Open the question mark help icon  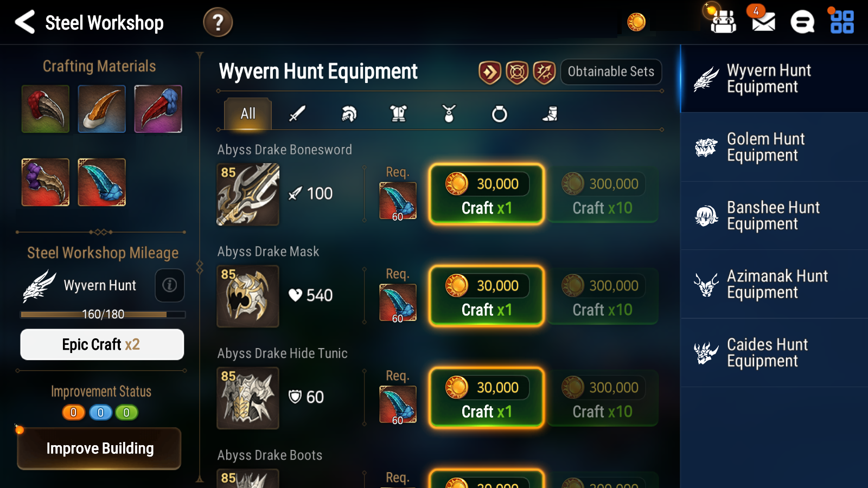click(x=218, y=22)
